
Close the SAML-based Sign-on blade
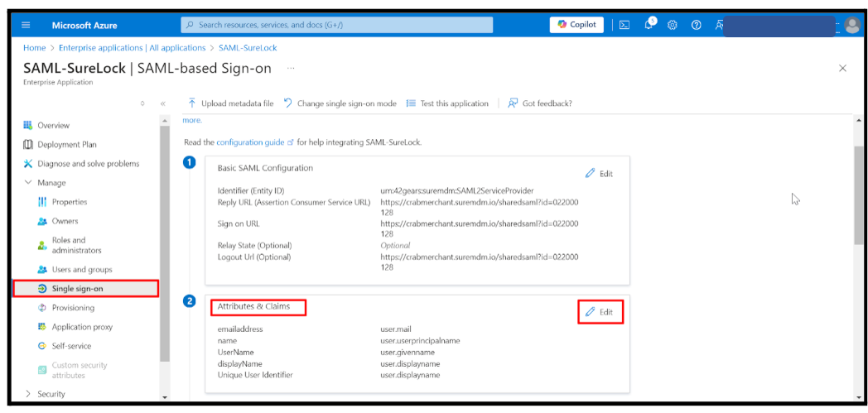(842, 68)
